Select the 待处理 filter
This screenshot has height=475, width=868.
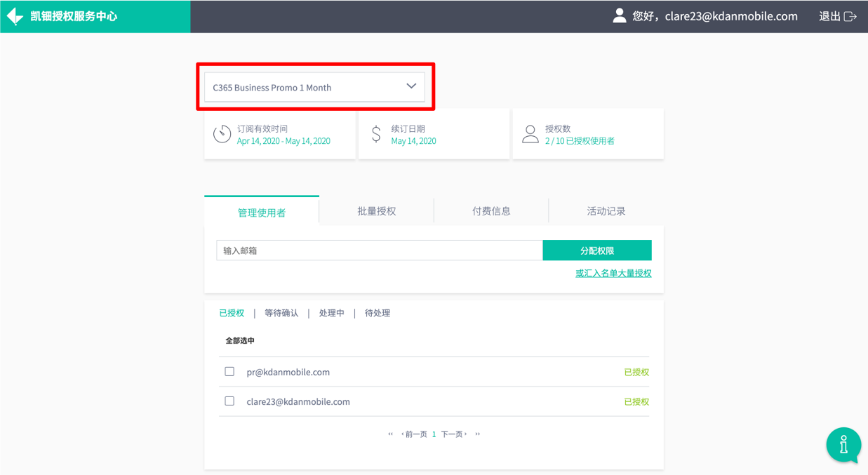click(378, 313)
